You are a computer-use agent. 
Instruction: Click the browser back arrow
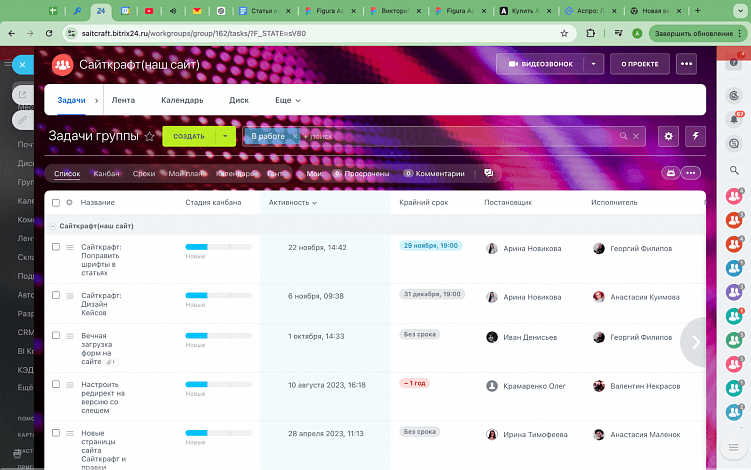[x=11, y=33]
